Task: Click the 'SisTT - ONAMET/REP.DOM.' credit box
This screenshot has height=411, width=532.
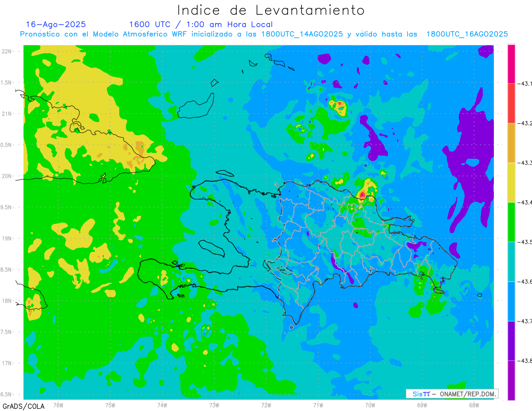Action: click(x=452, y=394)
